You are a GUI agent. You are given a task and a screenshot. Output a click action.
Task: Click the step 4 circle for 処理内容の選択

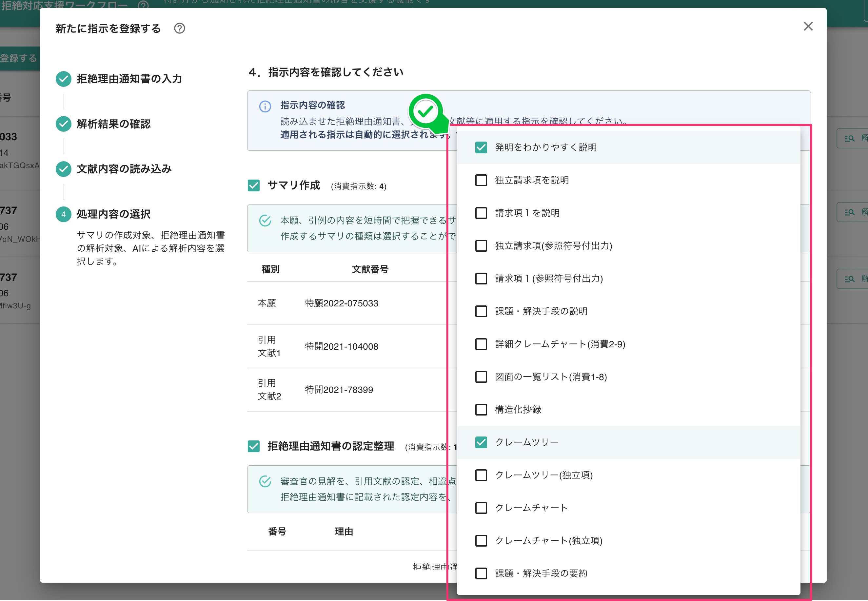[x=64, y=214]
